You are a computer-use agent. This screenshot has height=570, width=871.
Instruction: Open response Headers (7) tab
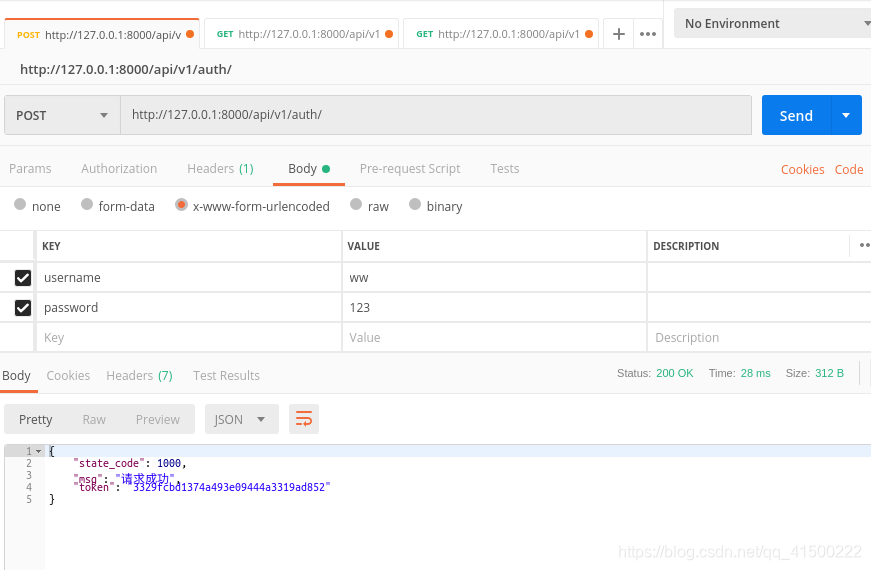(139, 376)
